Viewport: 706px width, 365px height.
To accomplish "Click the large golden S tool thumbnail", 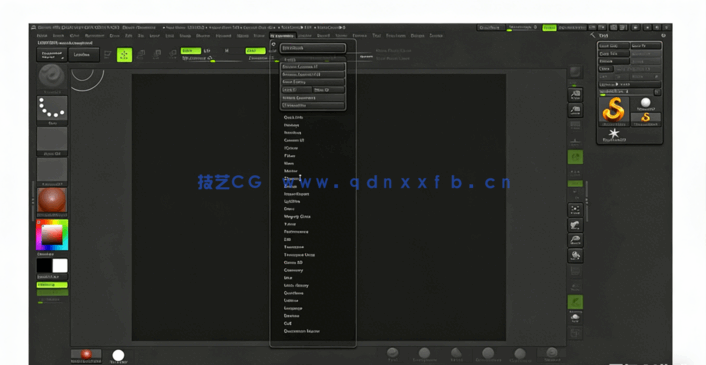I will [614, 111].
